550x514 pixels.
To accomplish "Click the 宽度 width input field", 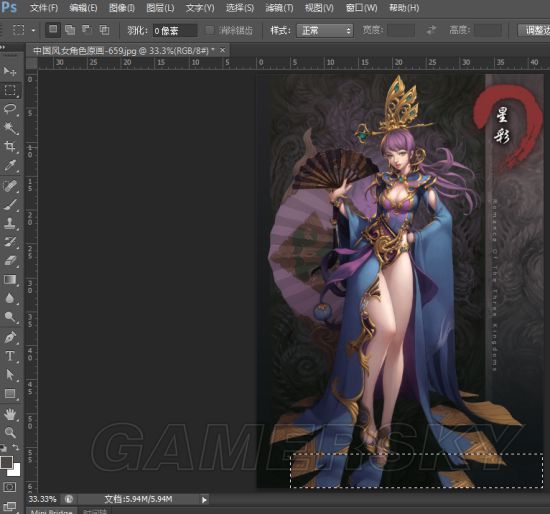I will point(401,30).
